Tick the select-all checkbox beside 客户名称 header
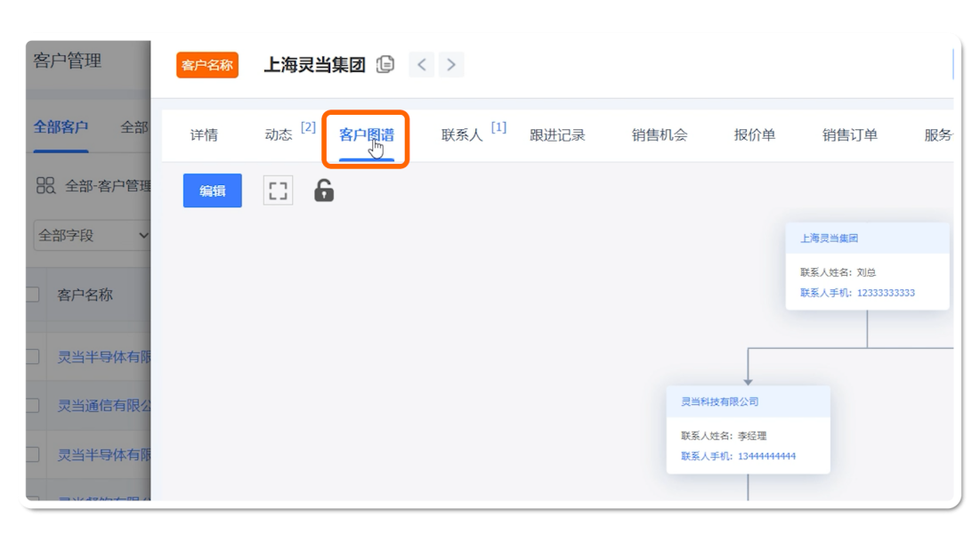 coord(33,295)
